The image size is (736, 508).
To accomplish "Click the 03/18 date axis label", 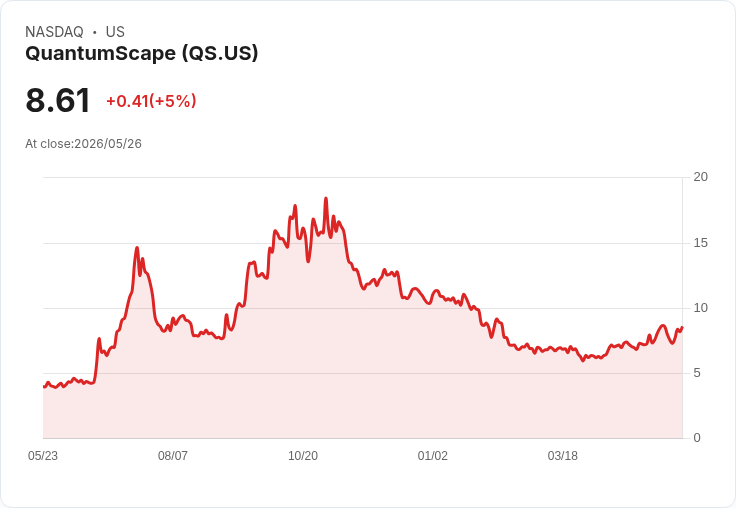I will [x=562, y=455].
